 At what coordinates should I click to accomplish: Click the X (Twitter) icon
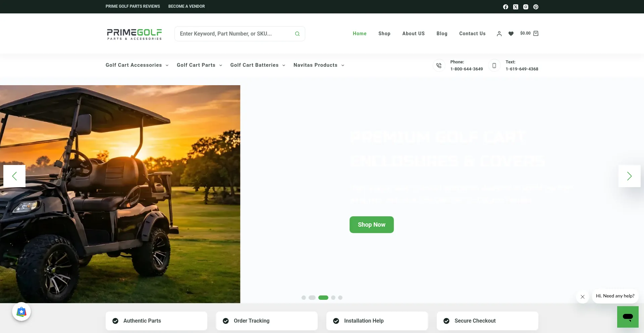pyautogui.click(x=516, y=7)
